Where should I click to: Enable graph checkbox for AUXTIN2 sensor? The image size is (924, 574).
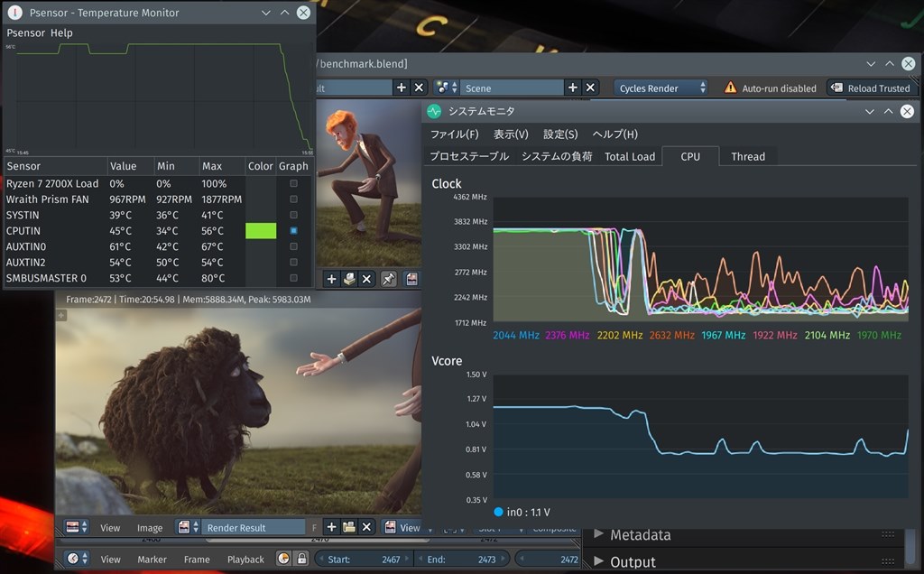click(x=293, y=263)
